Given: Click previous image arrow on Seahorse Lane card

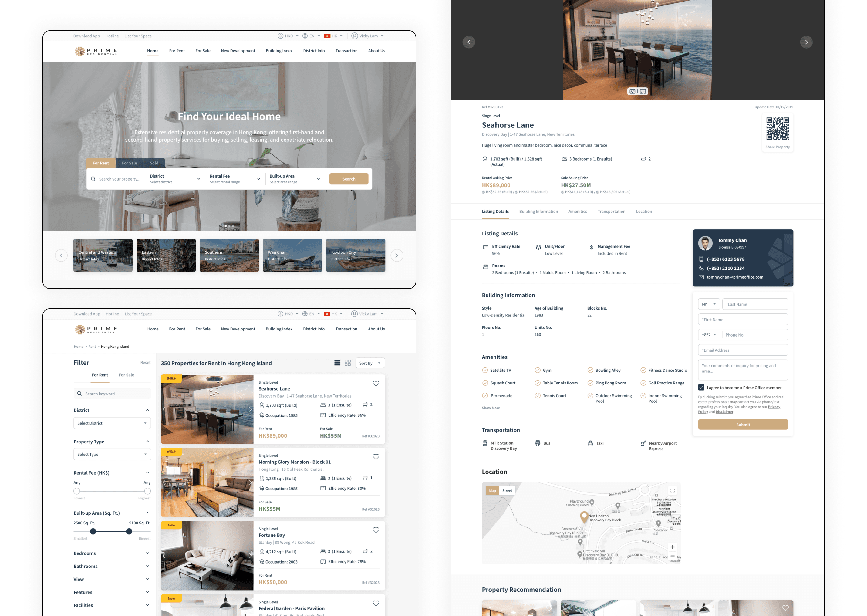Looking at the screenshot, I should tap(164, 409).
